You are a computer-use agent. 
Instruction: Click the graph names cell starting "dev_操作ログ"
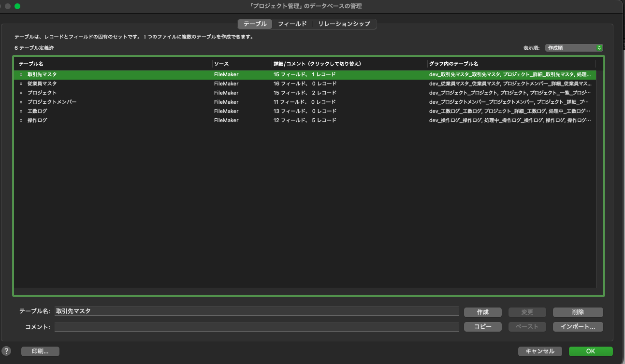point(510,121)
